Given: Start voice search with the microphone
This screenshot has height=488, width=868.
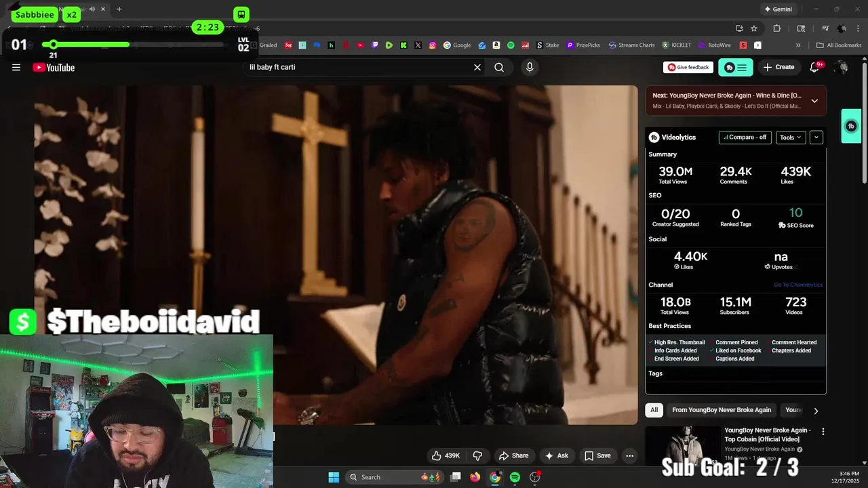Looking at the screenshot, I should coord(530,67).
